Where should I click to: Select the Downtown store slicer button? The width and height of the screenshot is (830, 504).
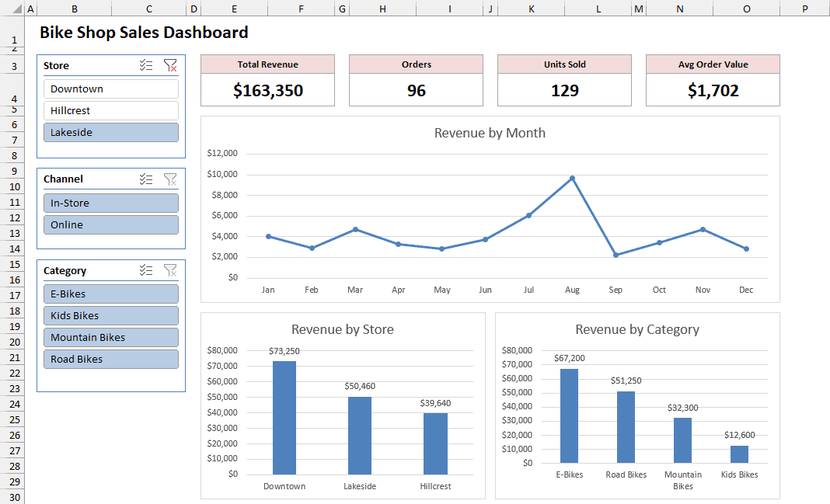[111, 89]
